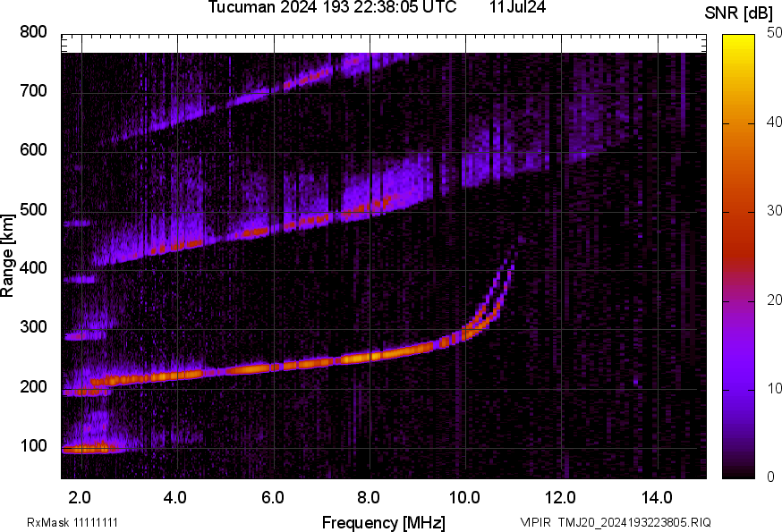
Task: Click the Range [km] axis label
Action: coord(8,255)
